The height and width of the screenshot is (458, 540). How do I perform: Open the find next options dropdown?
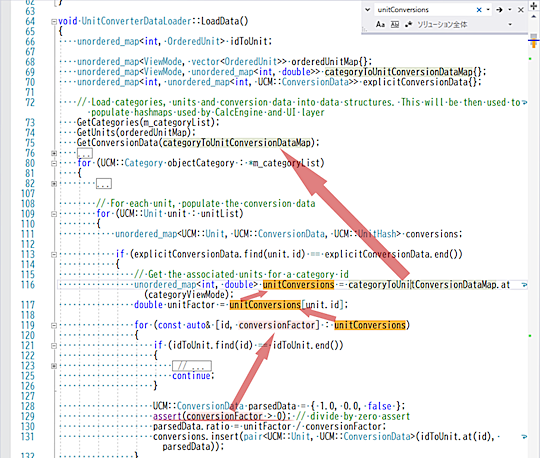tap(510, 10)
